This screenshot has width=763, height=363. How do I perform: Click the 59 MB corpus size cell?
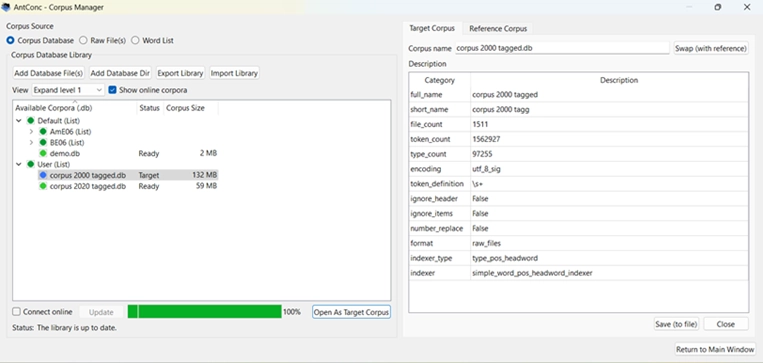206,186
